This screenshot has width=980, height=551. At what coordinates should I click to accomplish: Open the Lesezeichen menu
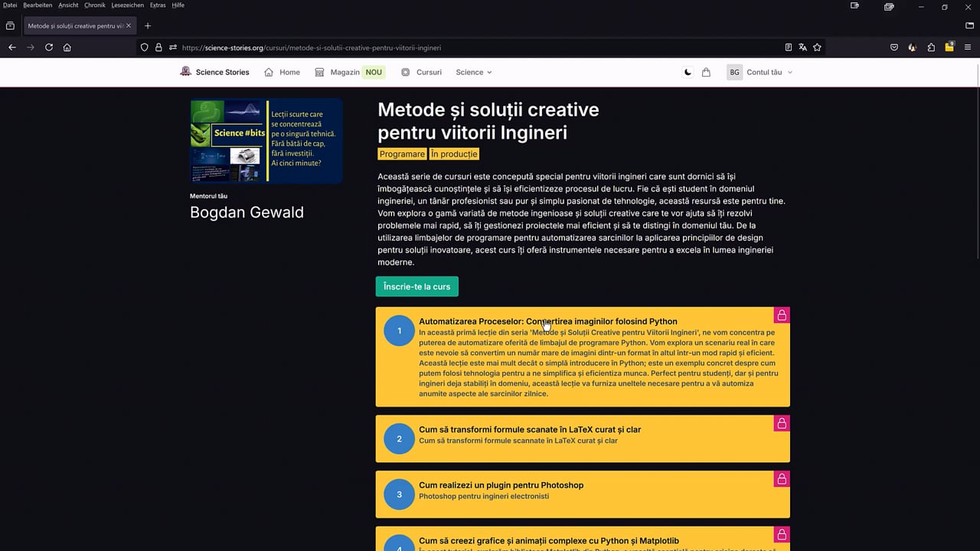pyautogui.click(x=128, y=5)
